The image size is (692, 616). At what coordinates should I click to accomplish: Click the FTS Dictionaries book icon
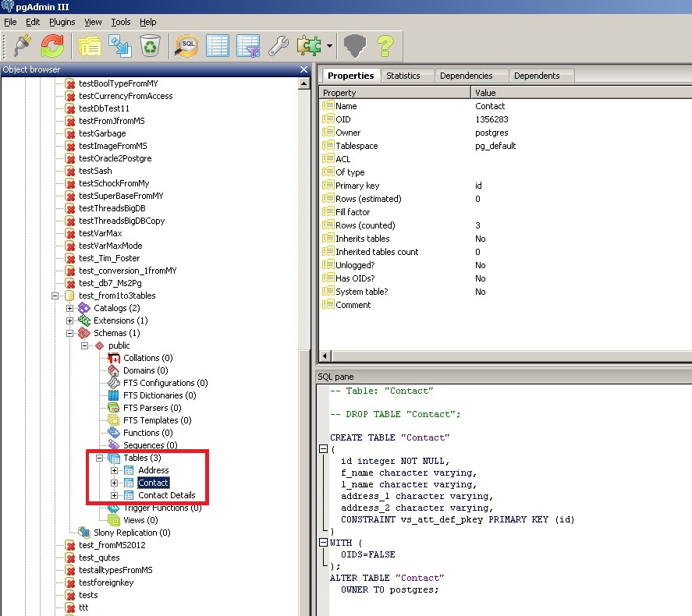pos(114,395)
